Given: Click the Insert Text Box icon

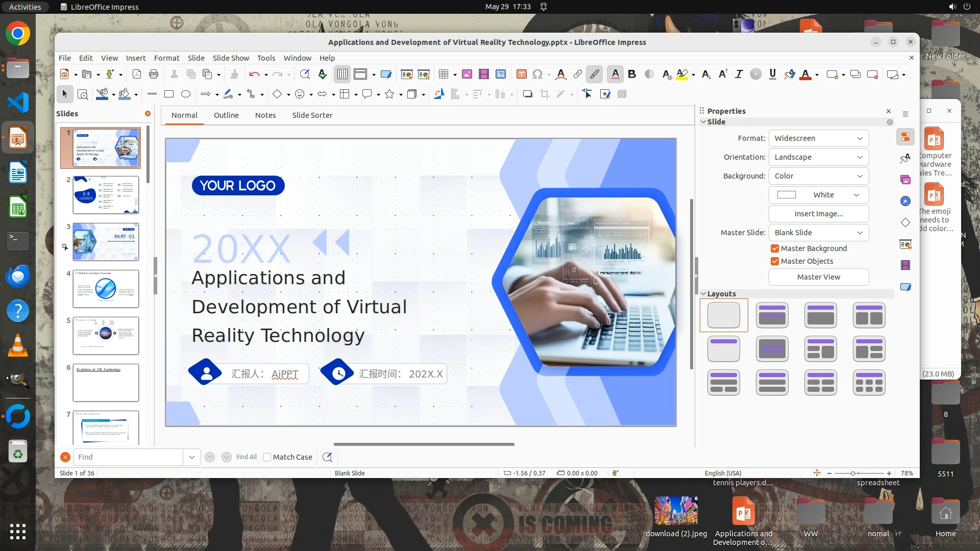Looking at the screenshot, I should (521, 74).
